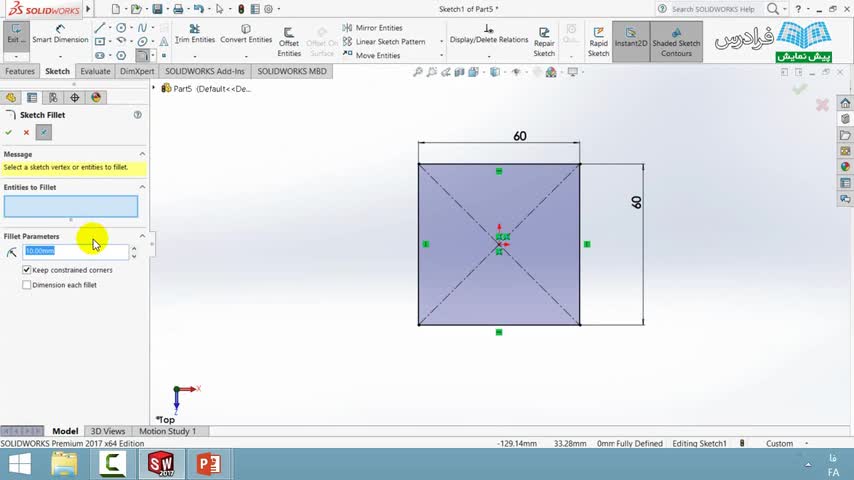Click Linear Sketch Pattern
This screenshot has width=854, height=480.
coord(384,41)
